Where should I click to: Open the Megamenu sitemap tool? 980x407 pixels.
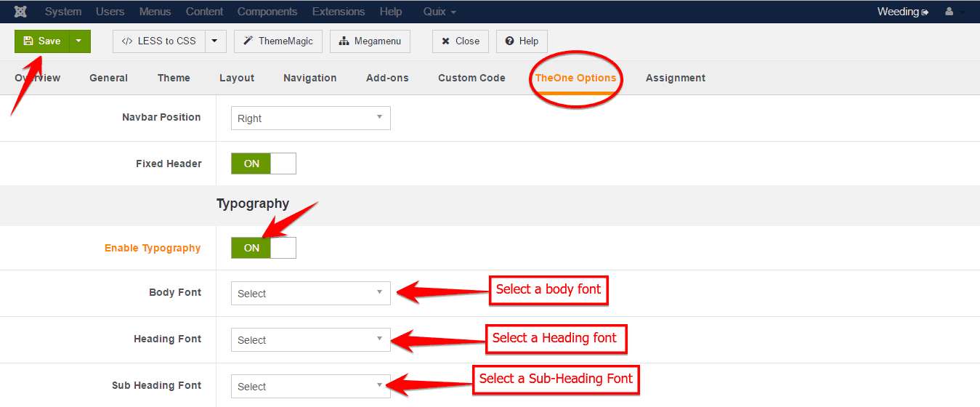point(370,41)
